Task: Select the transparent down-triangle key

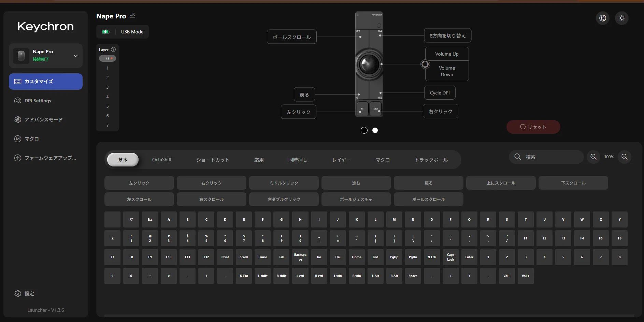Action: tap(131, 219)
